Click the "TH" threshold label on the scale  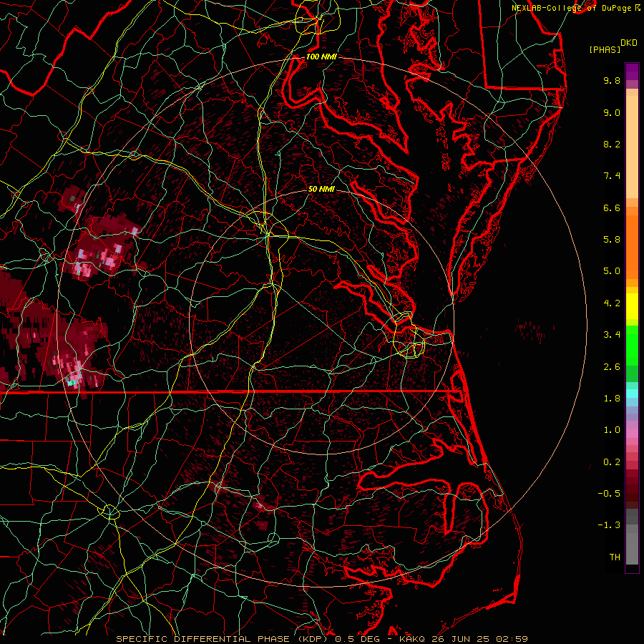[615, 557]
